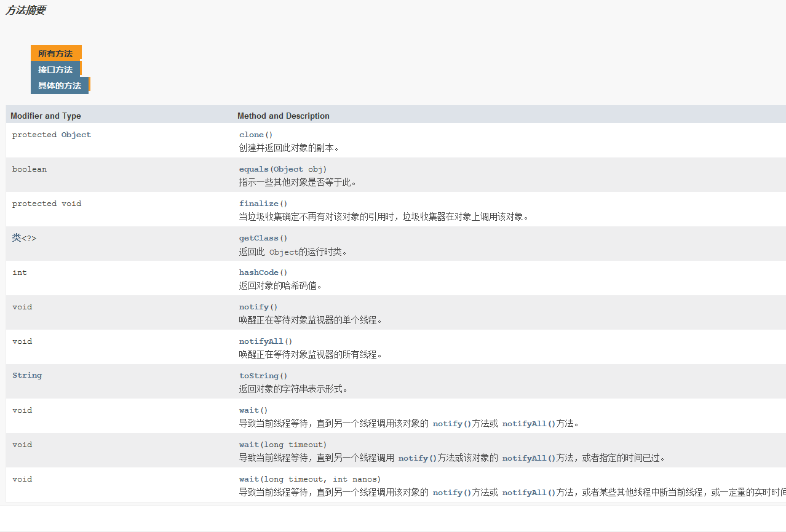
Task: Click 'void' in the notifyAll() row
Action: [x=22, y=341]
